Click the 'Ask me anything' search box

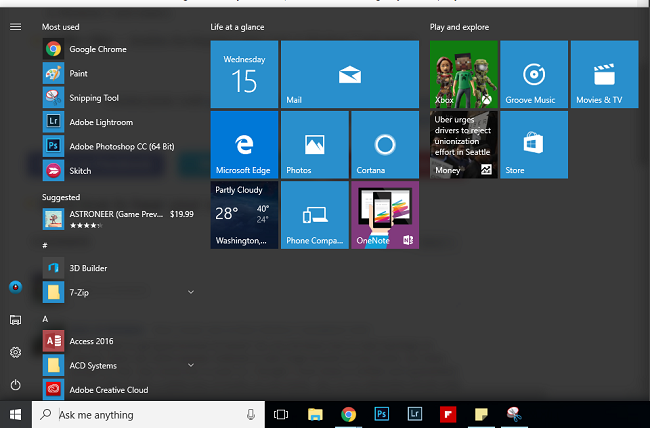click(x=148, y=414)
